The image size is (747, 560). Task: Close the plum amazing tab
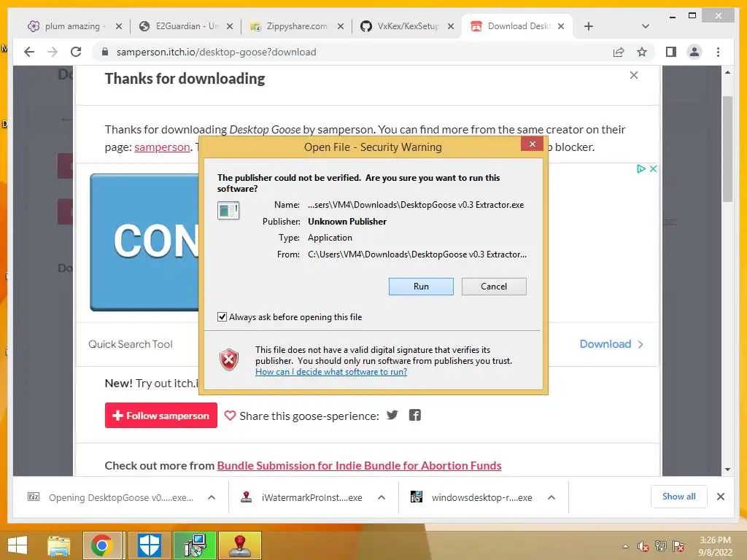[119, 26]
